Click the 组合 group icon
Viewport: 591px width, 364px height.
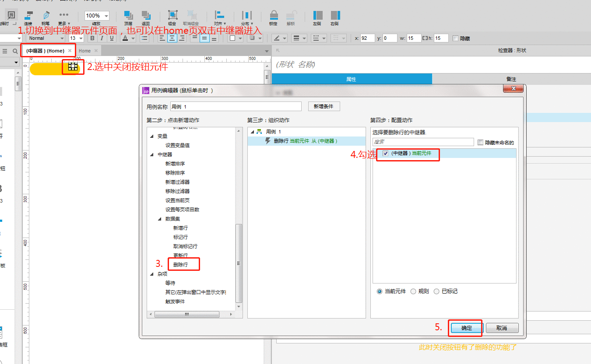[172, 16]
